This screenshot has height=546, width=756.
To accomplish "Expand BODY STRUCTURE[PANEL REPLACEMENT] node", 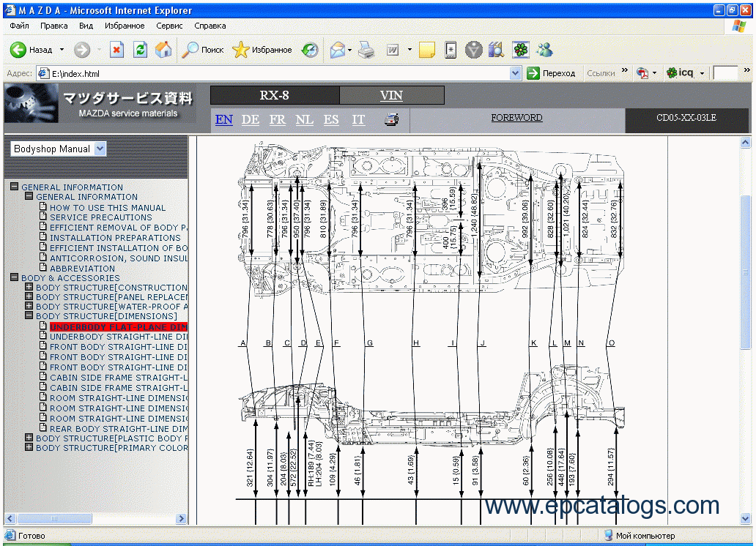I will pyautogui.click(x=29, y=296).
